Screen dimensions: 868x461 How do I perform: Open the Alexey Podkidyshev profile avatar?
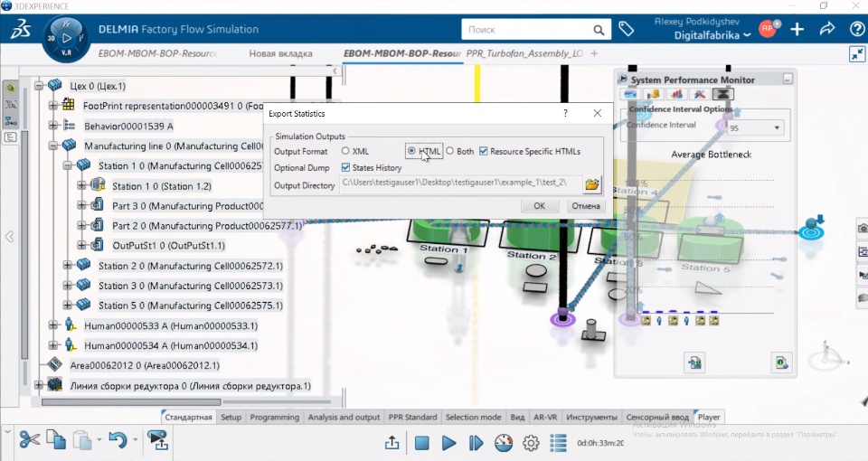(x=768, y=29)
